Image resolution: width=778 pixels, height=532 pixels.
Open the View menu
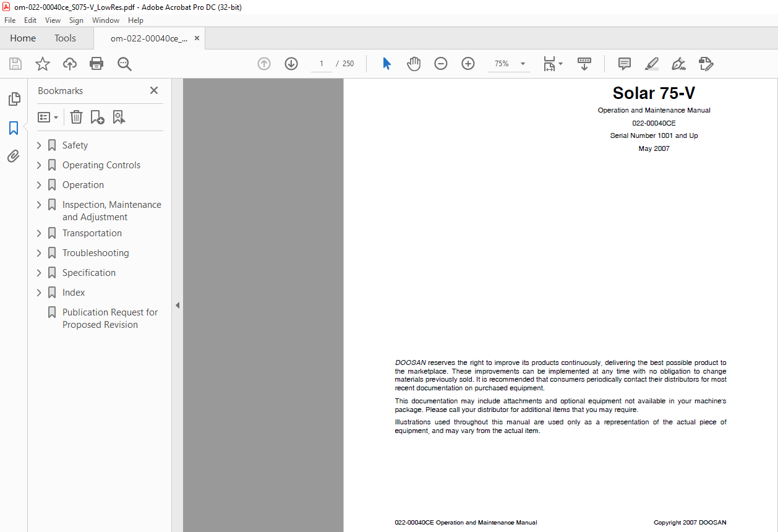53,20
